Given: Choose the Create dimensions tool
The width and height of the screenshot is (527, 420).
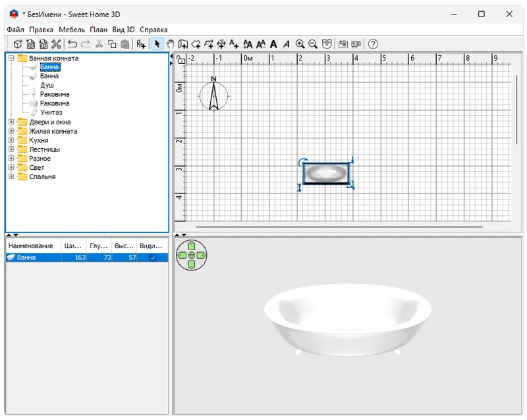Looking at the screenshot, I should 221,44.
